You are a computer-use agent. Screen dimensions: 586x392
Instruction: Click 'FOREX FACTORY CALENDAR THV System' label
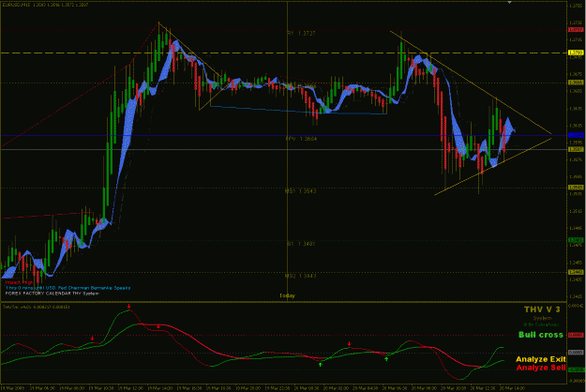point(52,294)
